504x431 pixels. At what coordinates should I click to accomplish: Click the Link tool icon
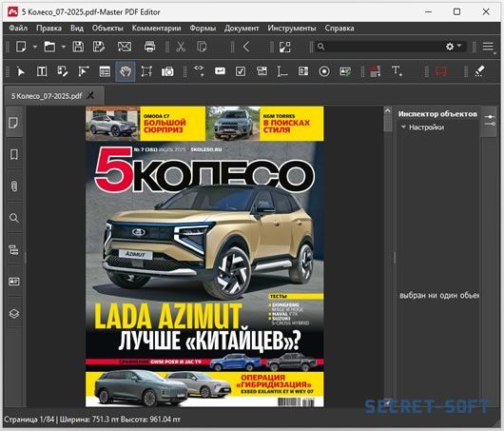point(199,70)
